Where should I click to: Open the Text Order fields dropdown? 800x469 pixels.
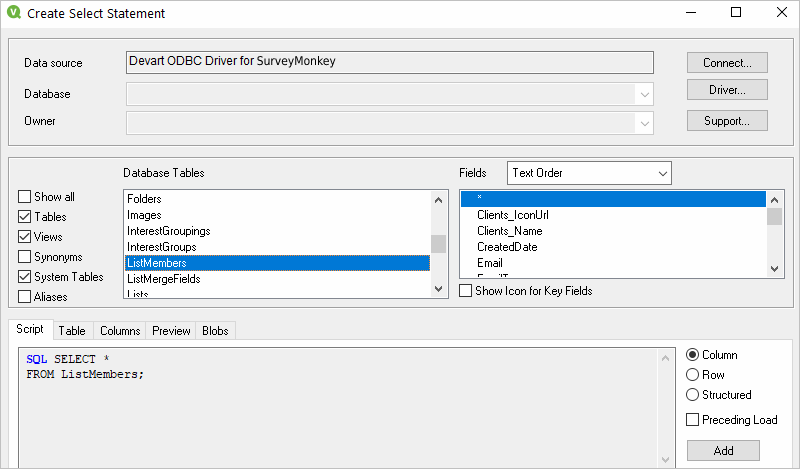588,173
